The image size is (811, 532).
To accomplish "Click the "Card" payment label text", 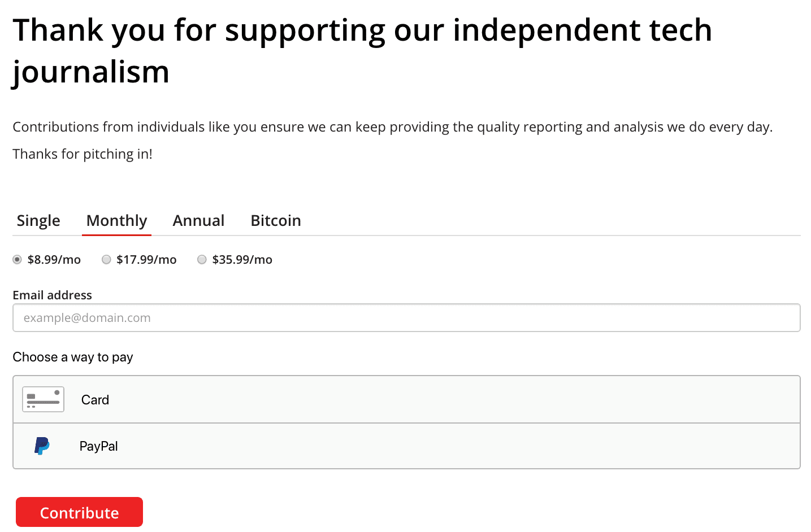I will (95, 400).
